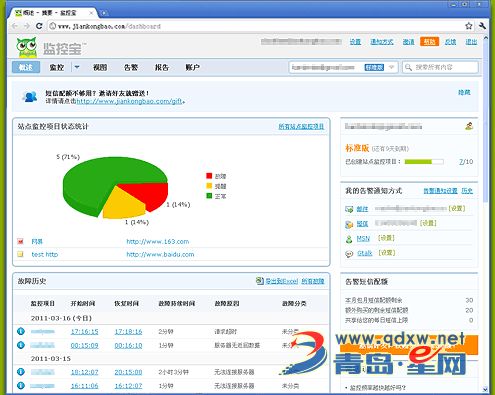
Task: Click info icon for 17:16:15 fault
Action: coord(21,331)
